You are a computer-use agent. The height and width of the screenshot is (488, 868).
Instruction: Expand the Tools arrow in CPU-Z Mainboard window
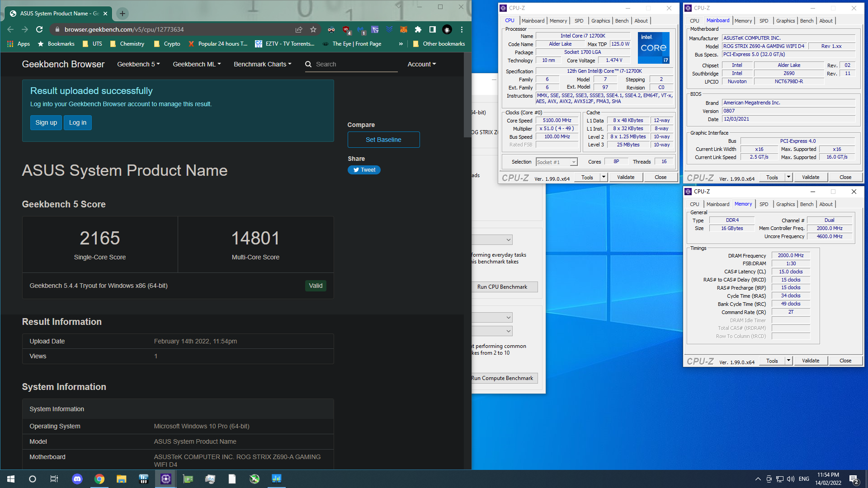tap(788, 177)
